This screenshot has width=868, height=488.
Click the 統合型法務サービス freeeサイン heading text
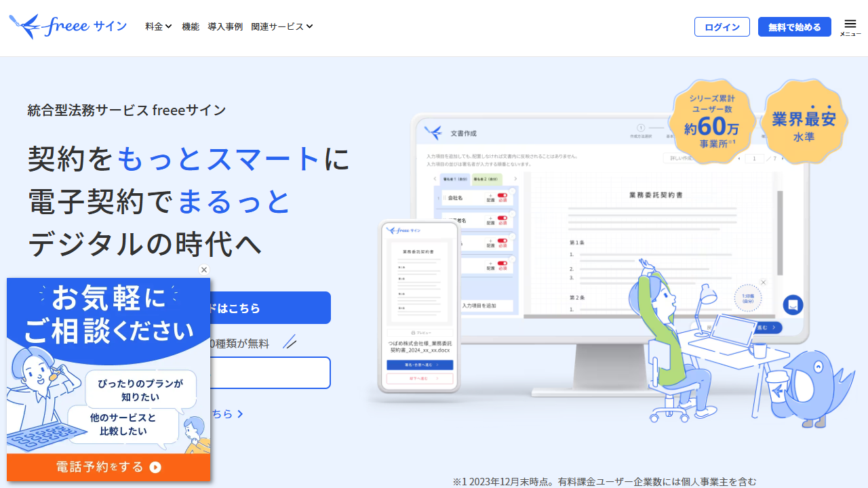[x=127, y=110]
